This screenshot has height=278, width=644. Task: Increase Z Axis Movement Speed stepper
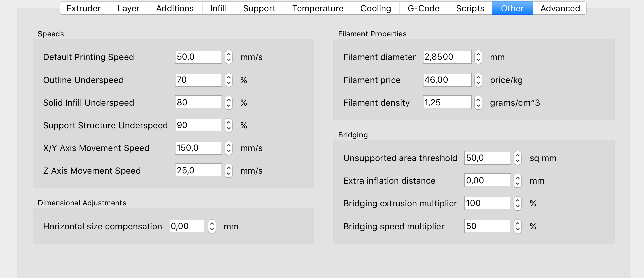(x=229, y=167)
